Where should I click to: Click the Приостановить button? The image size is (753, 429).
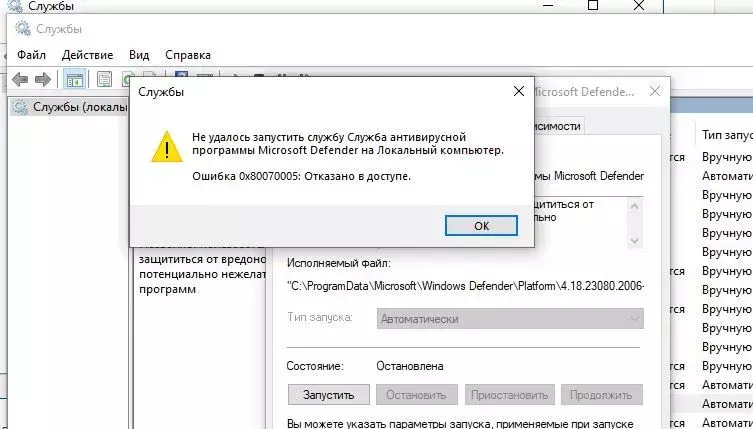pyautogui.click(x=510, y=395)
